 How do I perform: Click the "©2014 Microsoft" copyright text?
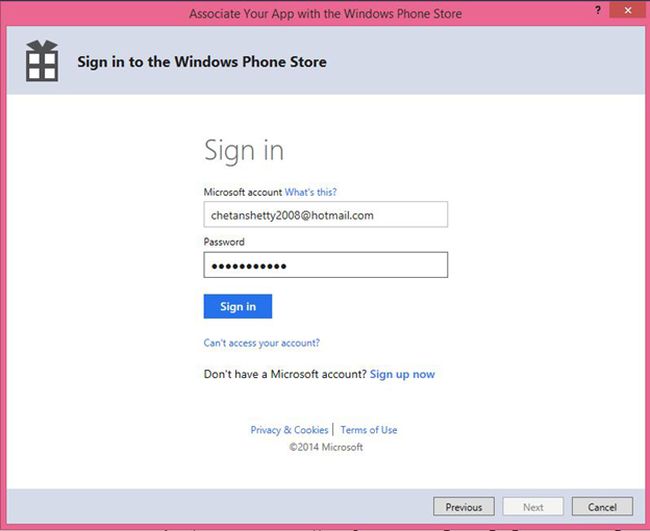326,447
